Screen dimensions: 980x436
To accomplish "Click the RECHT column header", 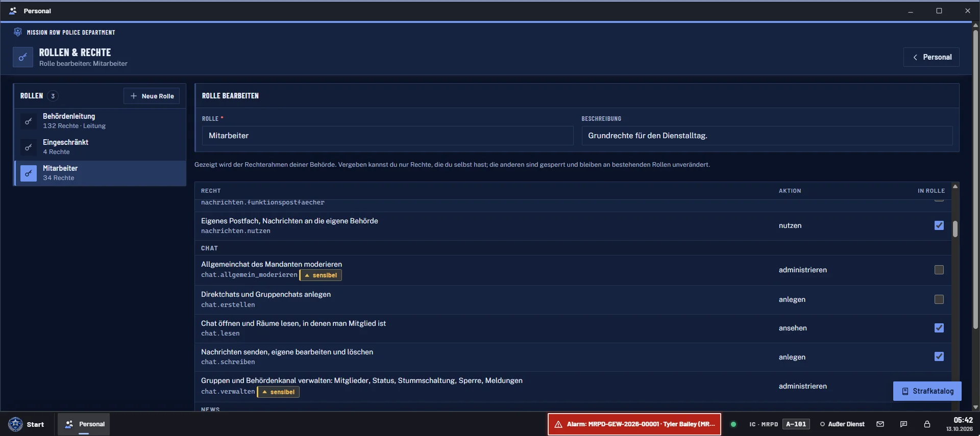I will pyautogui.click(x=211, y=191).
